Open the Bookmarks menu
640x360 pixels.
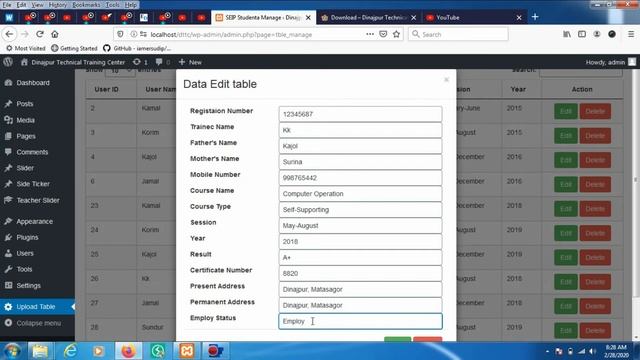tap(86, 5)
